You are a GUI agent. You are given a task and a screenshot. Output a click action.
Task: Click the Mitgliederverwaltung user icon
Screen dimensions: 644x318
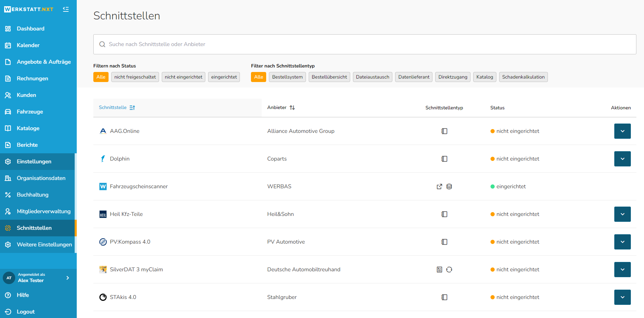pyautogui.click(x=8, y=211)
